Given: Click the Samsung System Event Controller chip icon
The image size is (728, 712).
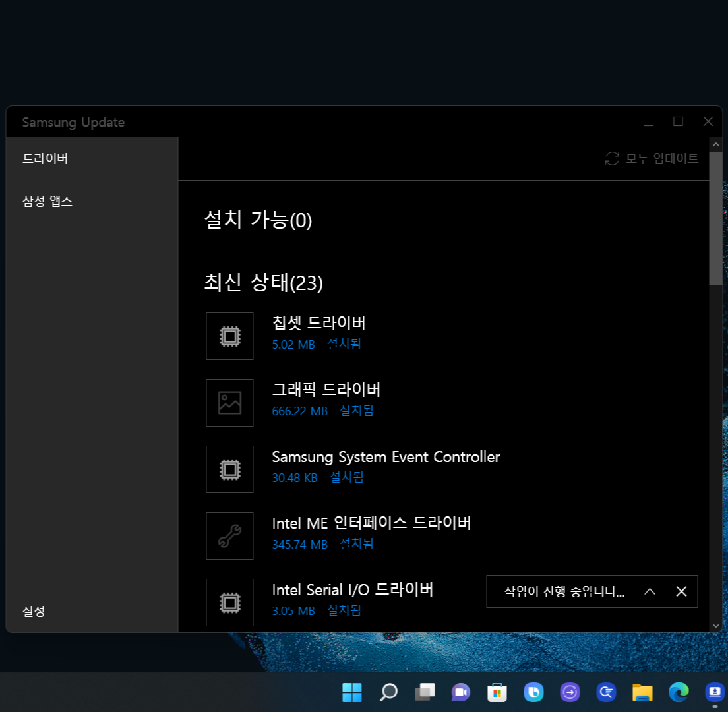Looking at the screenshot, I should pyautogui.click(x=230, y=469).
